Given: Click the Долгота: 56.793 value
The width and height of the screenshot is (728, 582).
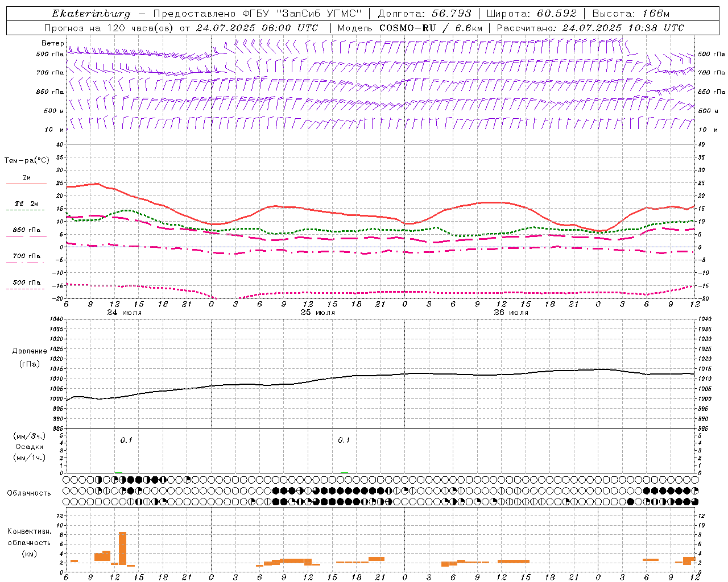Looking at the screenshot, I should pos(424,14).
